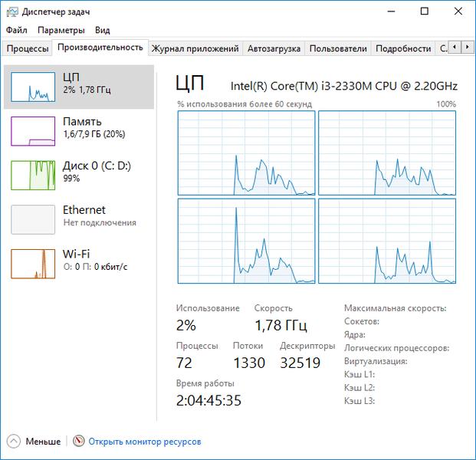
Task: Click the resource monitor gauge icon
Action: [79, 441]
